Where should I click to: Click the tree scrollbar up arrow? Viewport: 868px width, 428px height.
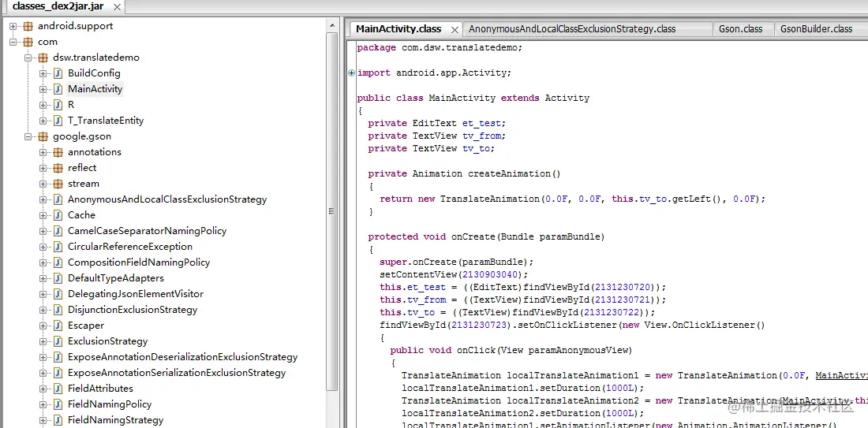(333, 25)
